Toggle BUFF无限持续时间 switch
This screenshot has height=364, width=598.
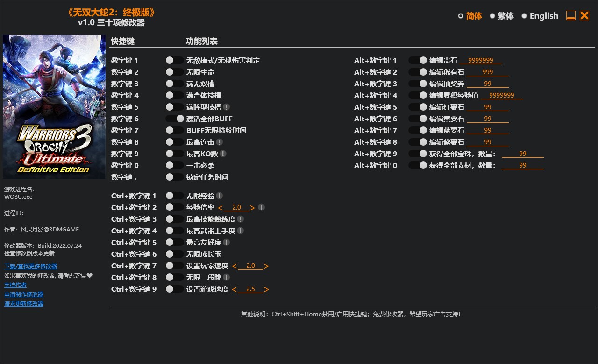pyautogui.click(x=175, y=130)
